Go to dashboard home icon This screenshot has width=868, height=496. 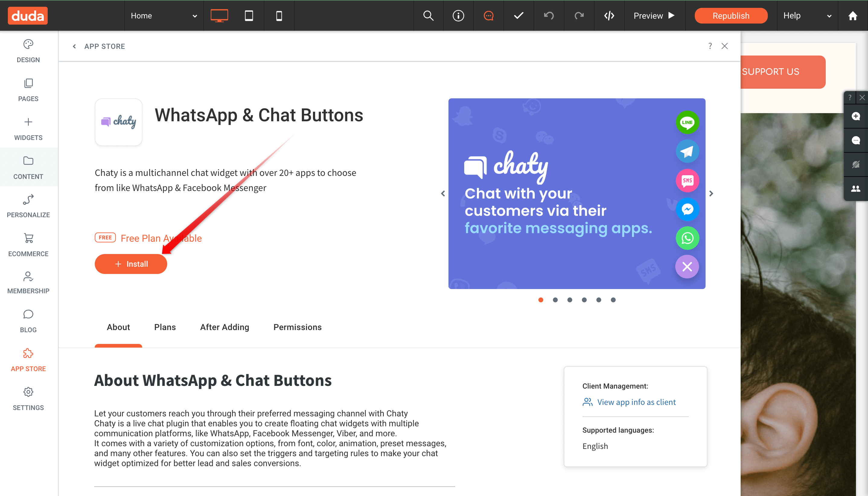click(x=853, y=16)
